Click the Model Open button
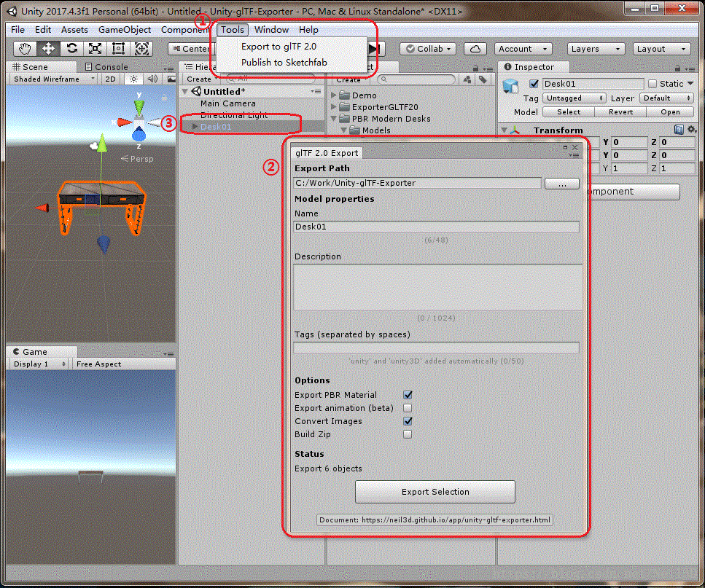 [670, 112]
